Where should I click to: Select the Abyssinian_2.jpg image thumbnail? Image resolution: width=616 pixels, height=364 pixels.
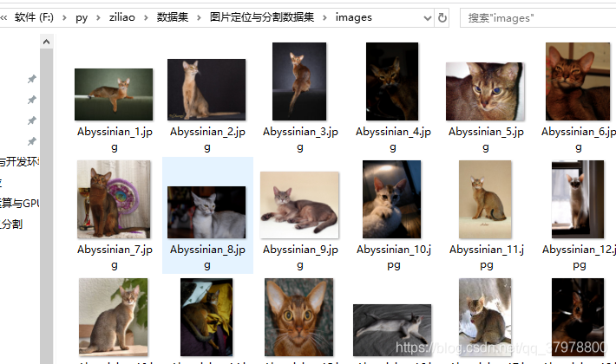tap(206, 89)
